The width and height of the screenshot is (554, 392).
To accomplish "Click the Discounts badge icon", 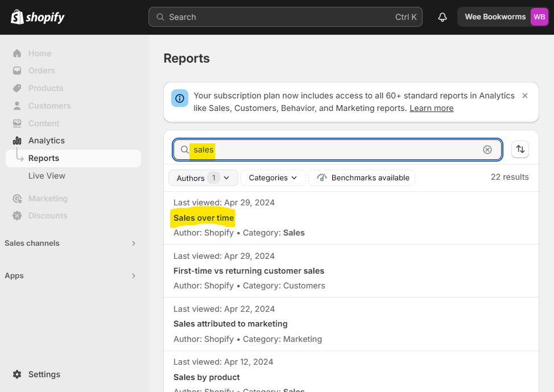I will coord(17,216).
